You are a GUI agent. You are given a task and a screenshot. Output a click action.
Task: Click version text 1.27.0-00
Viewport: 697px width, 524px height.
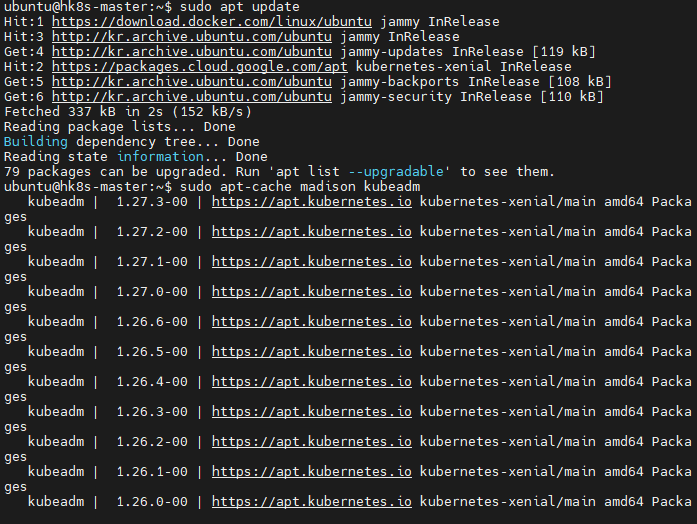coord(152,292)
